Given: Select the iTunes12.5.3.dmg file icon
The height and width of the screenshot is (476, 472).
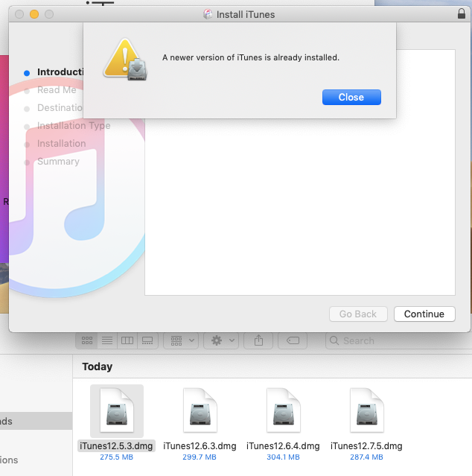Looking at the screenshot, I should pyautogui.click(x=117, y=410).
